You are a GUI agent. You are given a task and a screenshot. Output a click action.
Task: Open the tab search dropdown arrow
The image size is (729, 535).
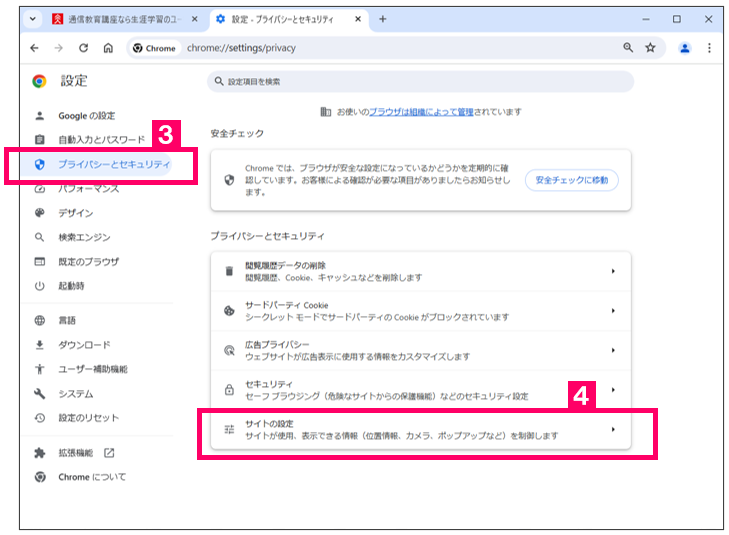pyautogui.click(x=34, y=19)
